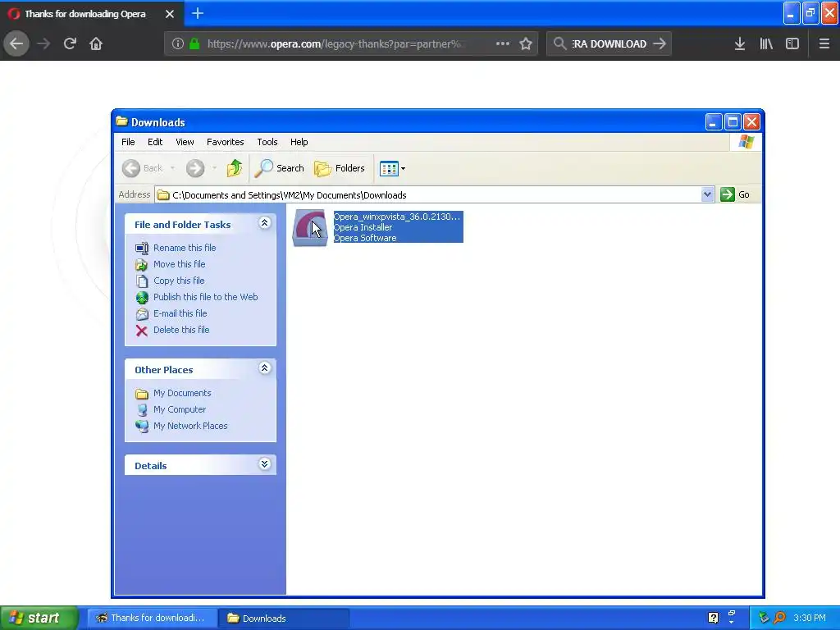This screenshot has width=840, height=630.
Task: Collapse the Other Places panel
Action: 265,368
